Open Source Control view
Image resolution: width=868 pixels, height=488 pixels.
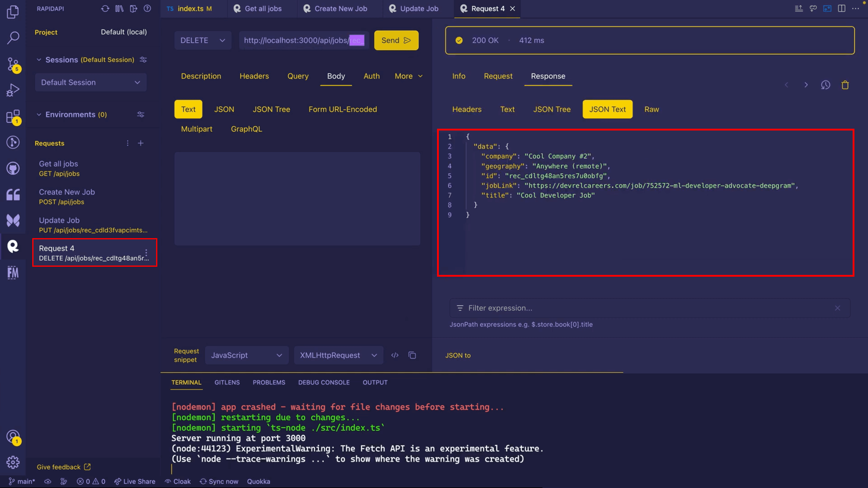pos(13,65)
